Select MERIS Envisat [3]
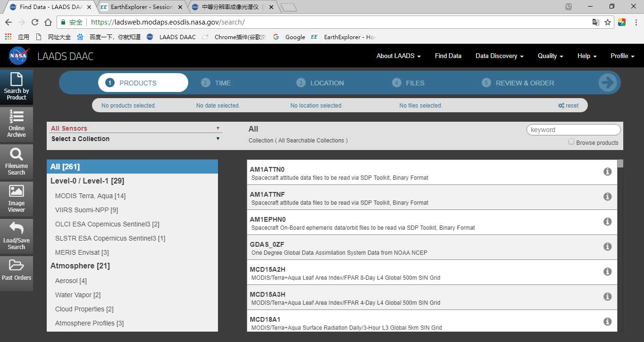 click(x=82, y=252)
